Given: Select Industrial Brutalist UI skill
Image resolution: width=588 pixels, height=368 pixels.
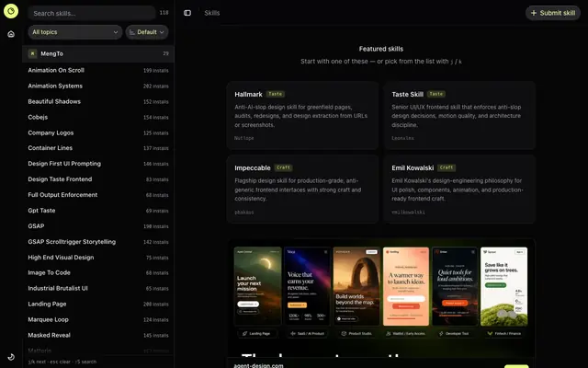Looking at the screenshot, I should pyautogui.click(x=98, y=288).
